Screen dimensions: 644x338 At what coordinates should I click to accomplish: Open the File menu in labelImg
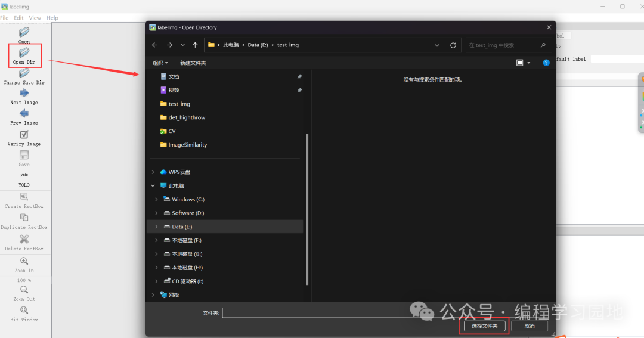(5, 18)
